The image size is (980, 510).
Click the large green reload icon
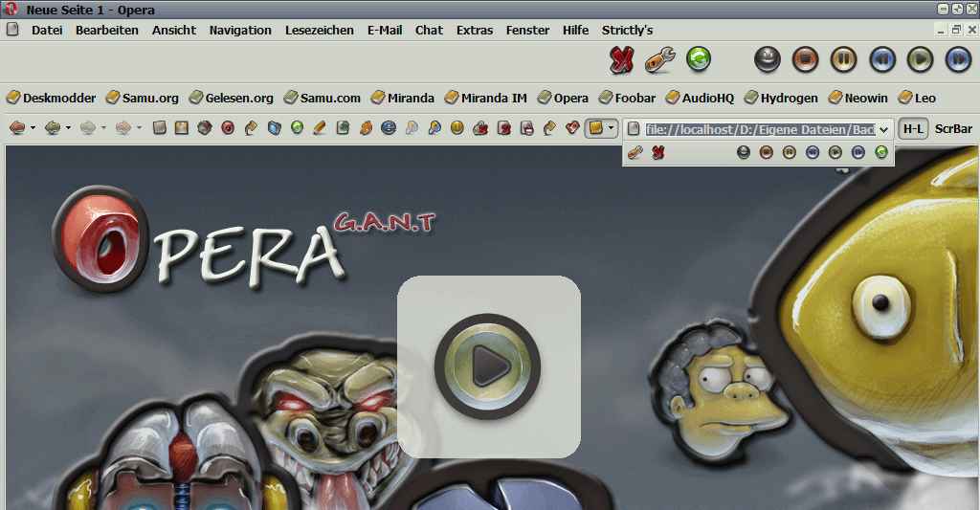click(x=699, y=59)
